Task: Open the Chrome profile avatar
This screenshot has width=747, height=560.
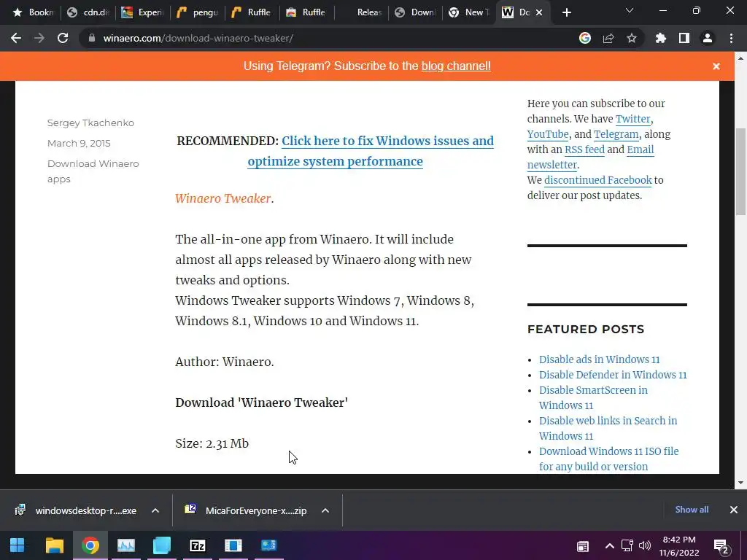Action: point(708,38)
